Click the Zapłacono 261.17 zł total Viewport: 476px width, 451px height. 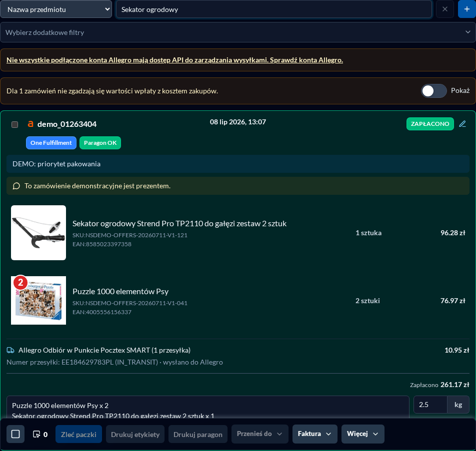[439, 385]
